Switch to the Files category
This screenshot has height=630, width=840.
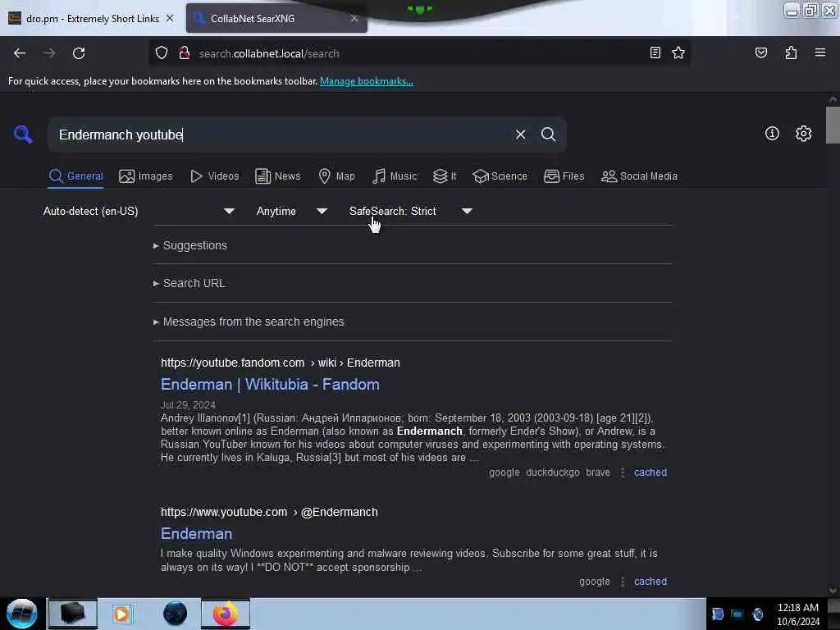point(564,176)
